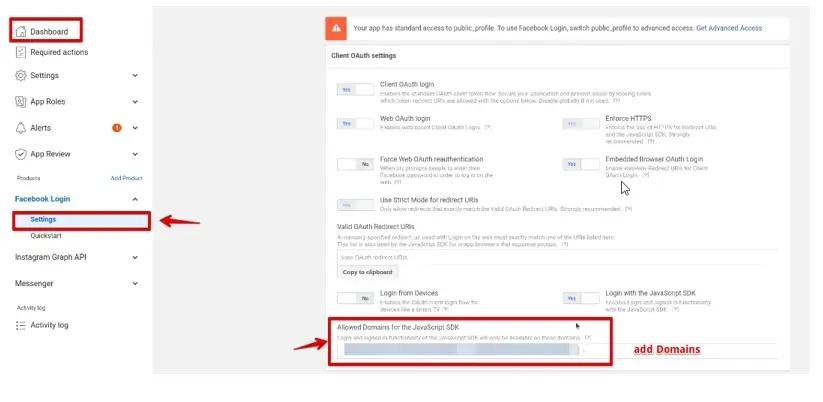Click the App Roles icon
The image size is (823, 402).
[x=21, y=102]
